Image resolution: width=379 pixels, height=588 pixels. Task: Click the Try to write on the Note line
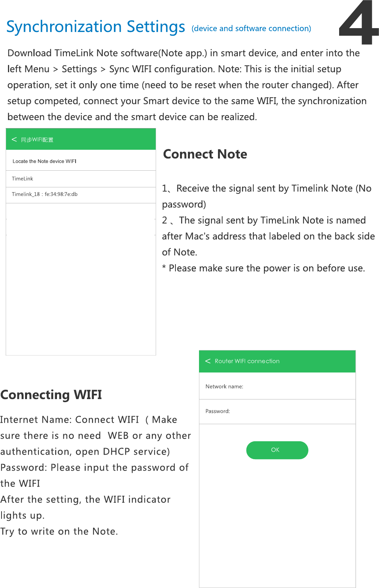(59, 531)
